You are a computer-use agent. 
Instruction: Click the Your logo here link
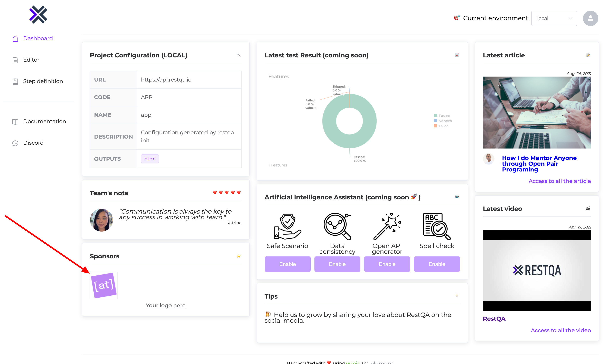165,305
